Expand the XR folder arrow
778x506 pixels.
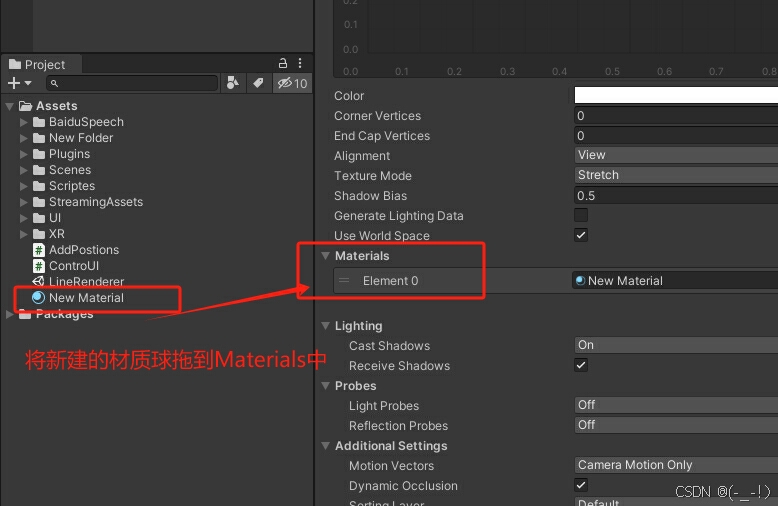click(23, 234)
